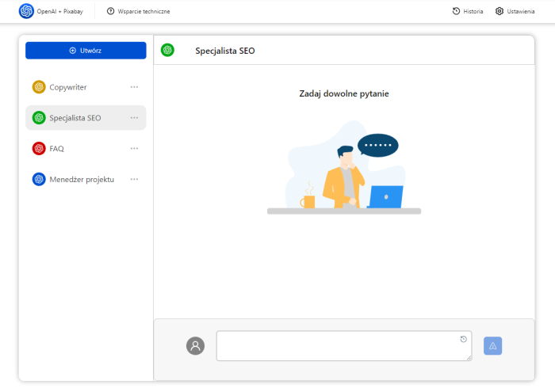Click the red FAQ avatar icon
The image size is (555, 392).
39,149
